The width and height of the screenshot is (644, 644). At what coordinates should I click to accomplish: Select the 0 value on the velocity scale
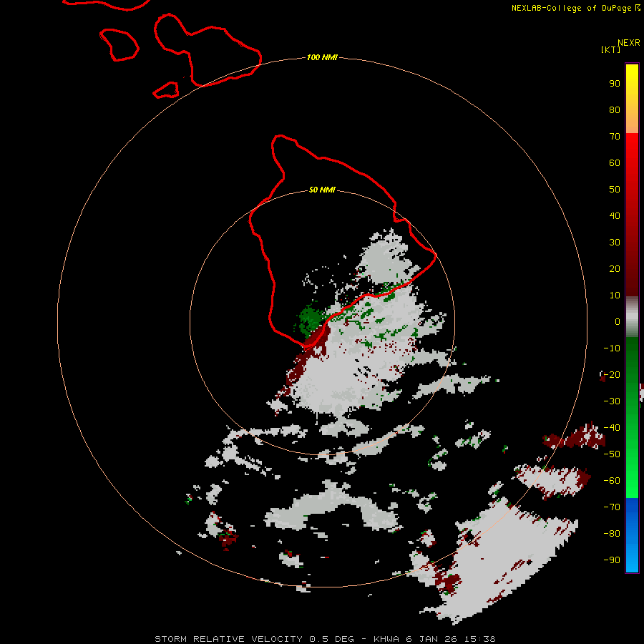[x=618, y=321]
